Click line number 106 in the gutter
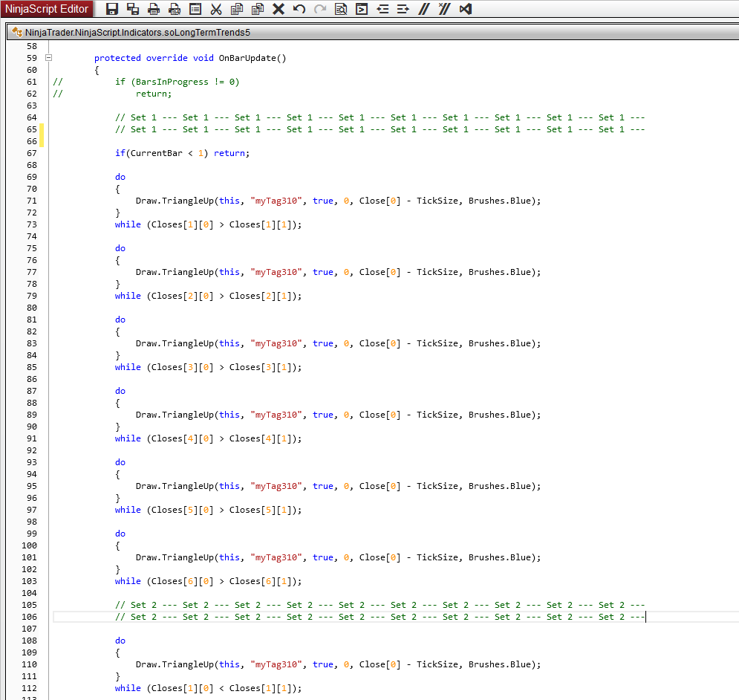 pos(29,617)
